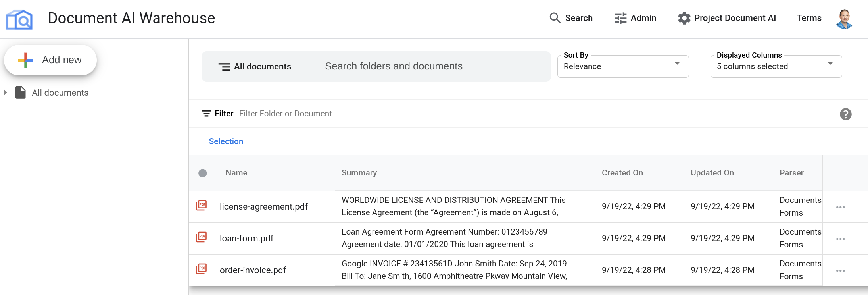The image size is (868, 295).
Task: Toggle the select-all circle in table header
Action: click(203, 173)
